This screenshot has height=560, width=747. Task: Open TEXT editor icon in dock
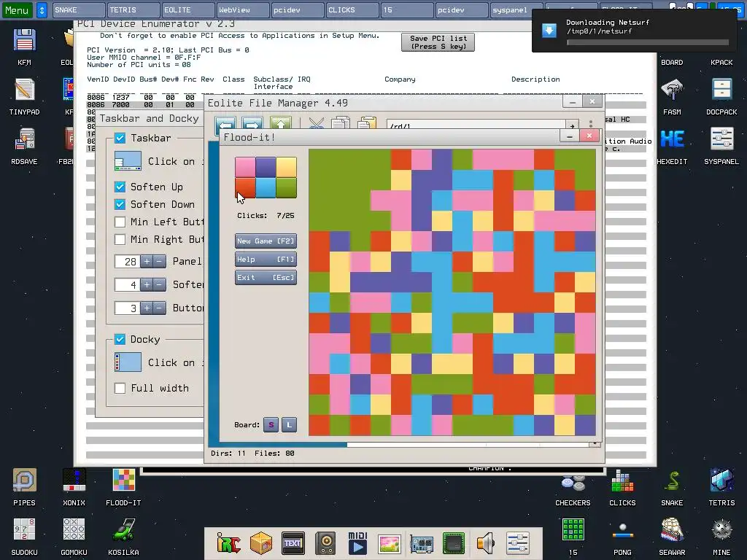[293, 542]
